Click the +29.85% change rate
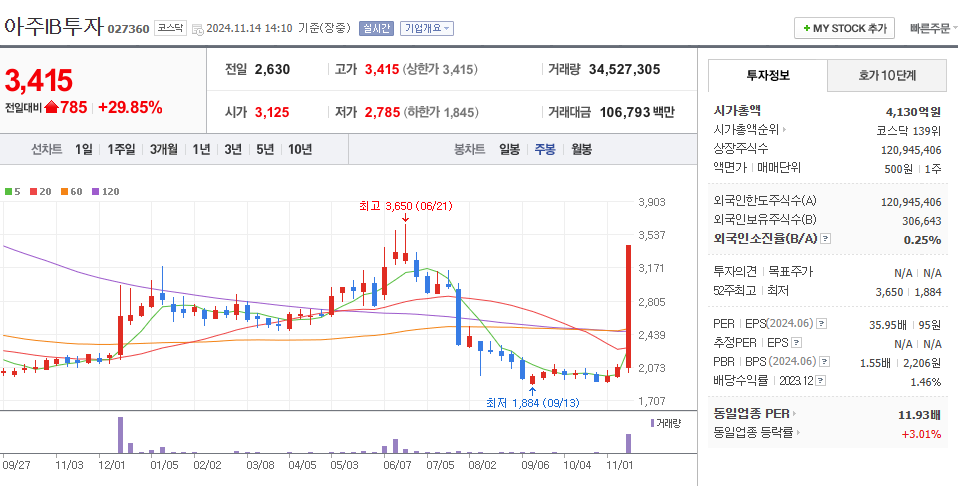The image size is (965, 486). [x=130, y=108]
